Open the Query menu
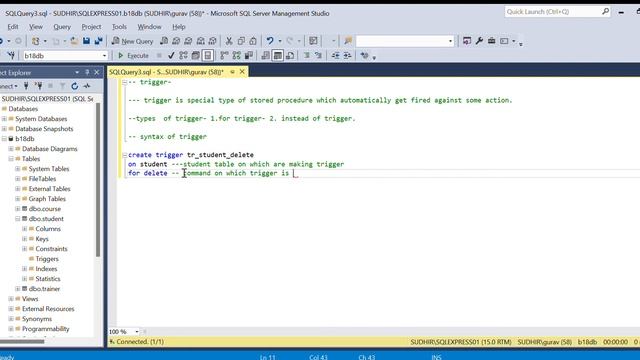Viewport: 640px width, 360px height. (x=62, y=27)
